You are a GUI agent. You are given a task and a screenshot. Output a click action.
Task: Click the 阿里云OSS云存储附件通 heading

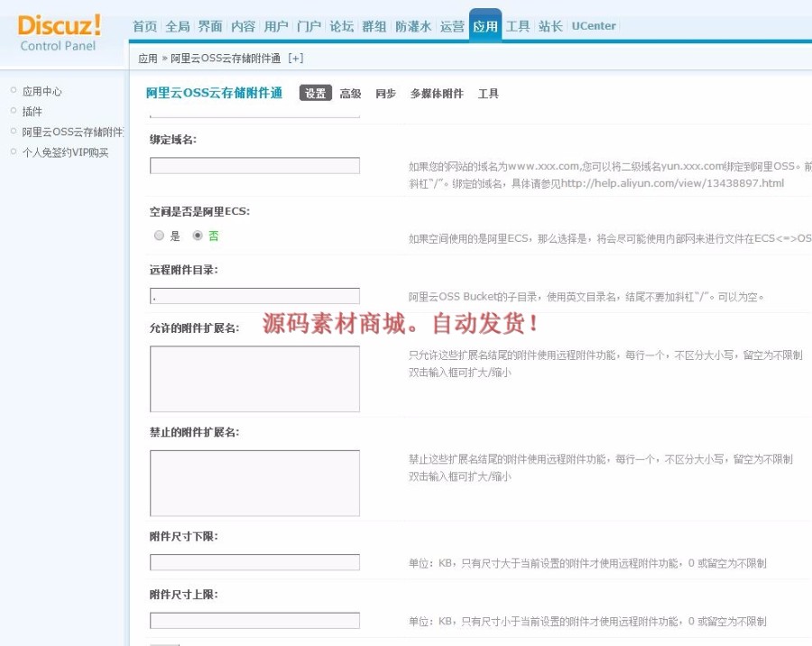point(214,93)
